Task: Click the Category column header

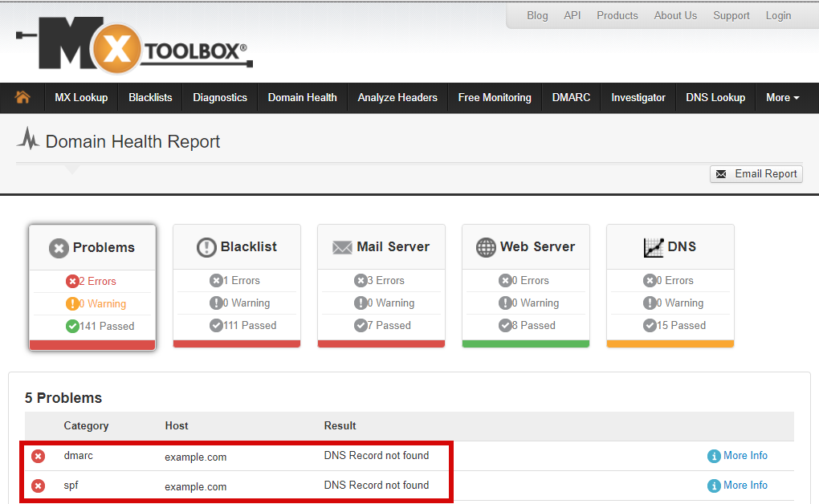Action: point(86,425)
